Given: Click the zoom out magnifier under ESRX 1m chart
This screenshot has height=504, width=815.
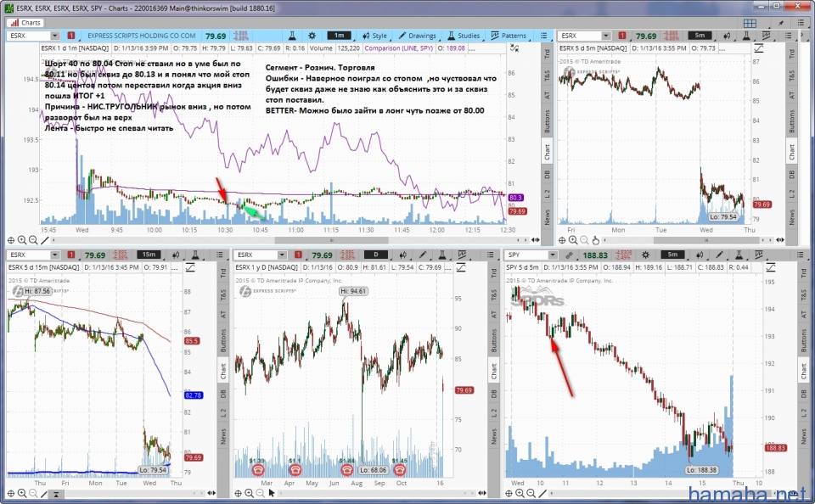Looking at the screenshot, I should (33, 240).
